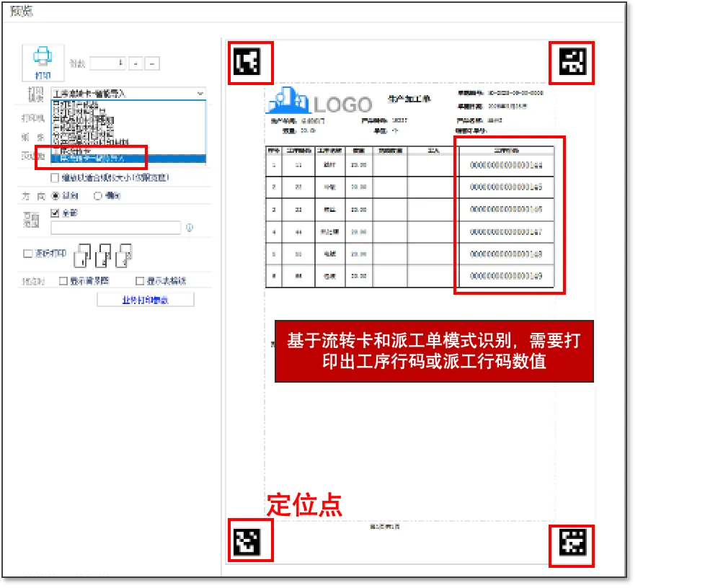The image size is (718, 588).
Task: Select the landscape orientation radio button
Action: 97,196
